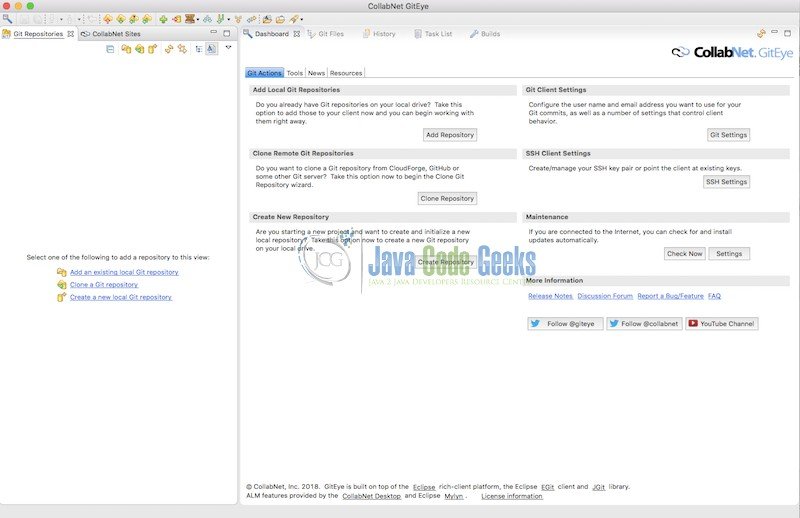Click the green plus icon in main toolbar

[163, 19]
